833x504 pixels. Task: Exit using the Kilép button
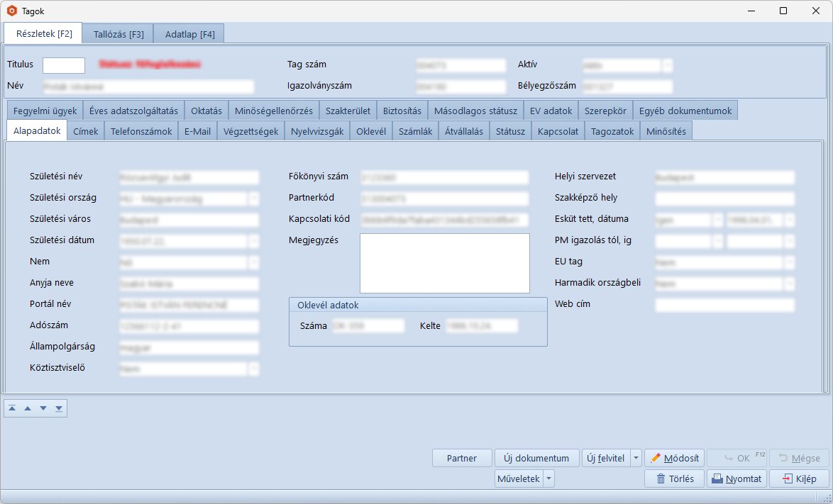(x=799, y=478)
